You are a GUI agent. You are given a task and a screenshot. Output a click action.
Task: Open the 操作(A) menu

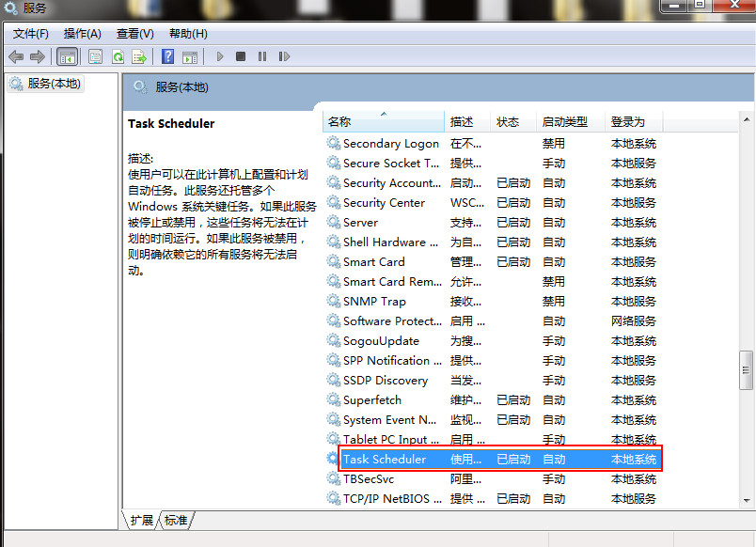pos(83,34)
